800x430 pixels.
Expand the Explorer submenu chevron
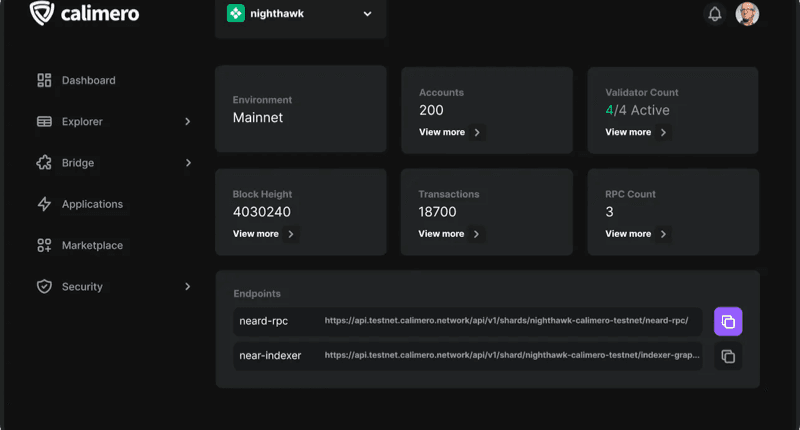187,122
